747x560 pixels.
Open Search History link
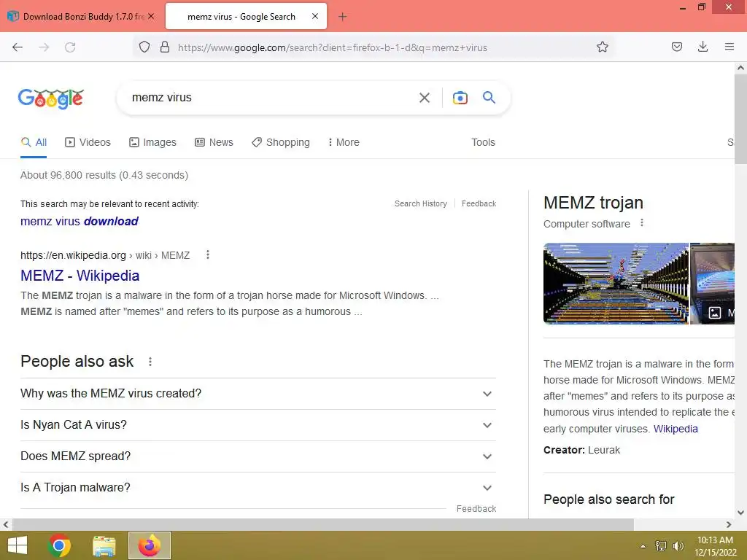(421, 204)
